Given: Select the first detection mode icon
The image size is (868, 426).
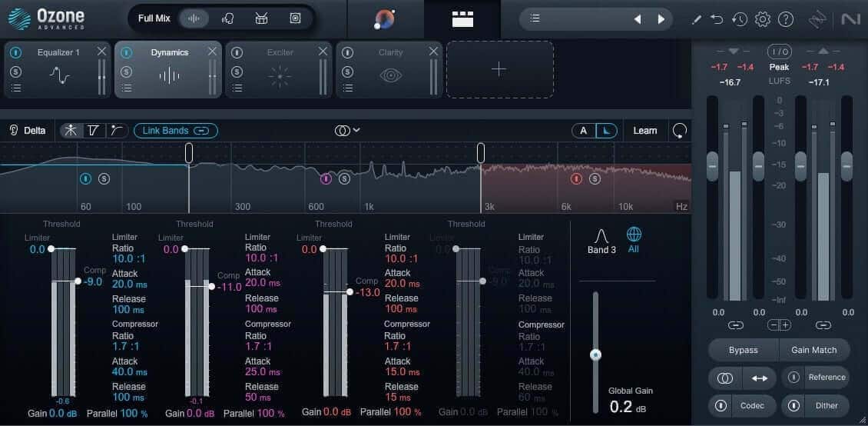Looking at the screenshot, I should (71, 131).
